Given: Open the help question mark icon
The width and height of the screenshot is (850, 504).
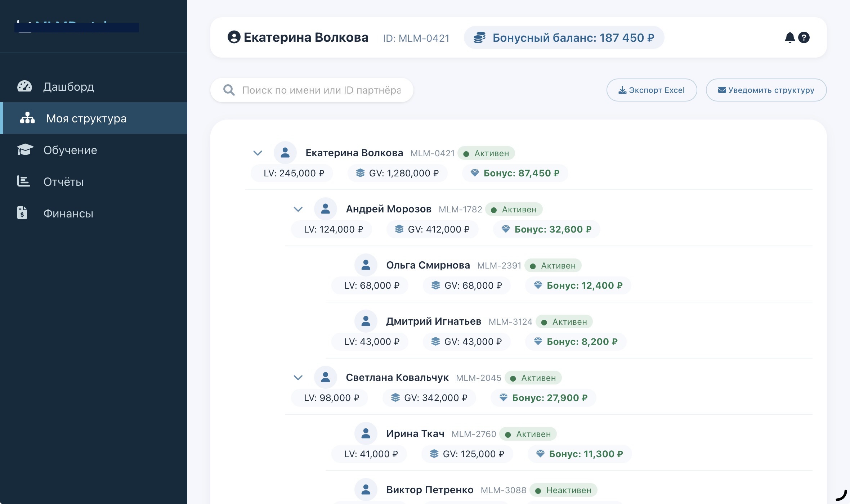Looking at the screenshot, I should tap(804, 37).
